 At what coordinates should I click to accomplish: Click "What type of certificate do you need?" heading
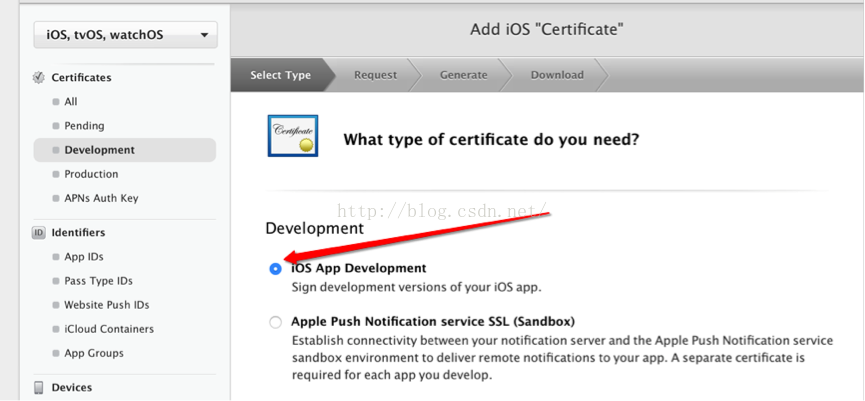coord(491,140)
